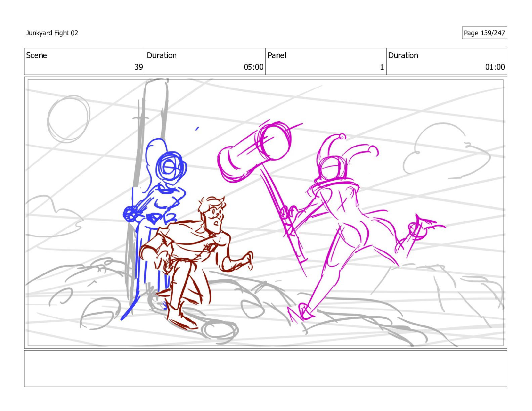Click the storyboard panel sketch thumbnail
The image size is (532, 411).
tap(265, 213)
